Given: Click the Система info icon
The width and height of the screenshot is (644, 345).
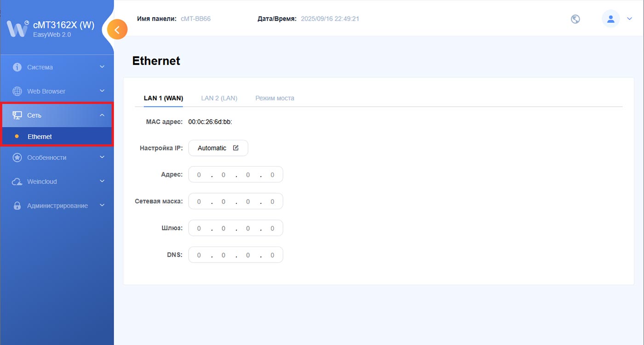Looking at the screenshot, I should 17,67.
